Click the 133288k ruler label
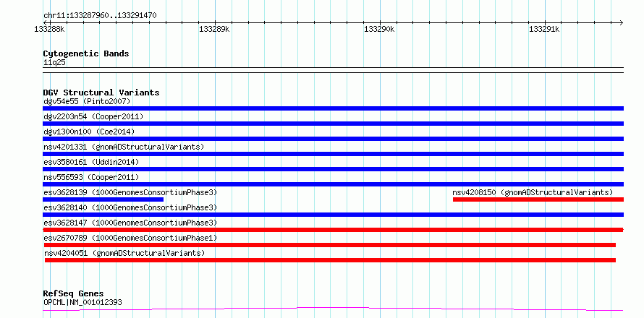The height and width of the screenshot is (318, 644). [49, 29]
